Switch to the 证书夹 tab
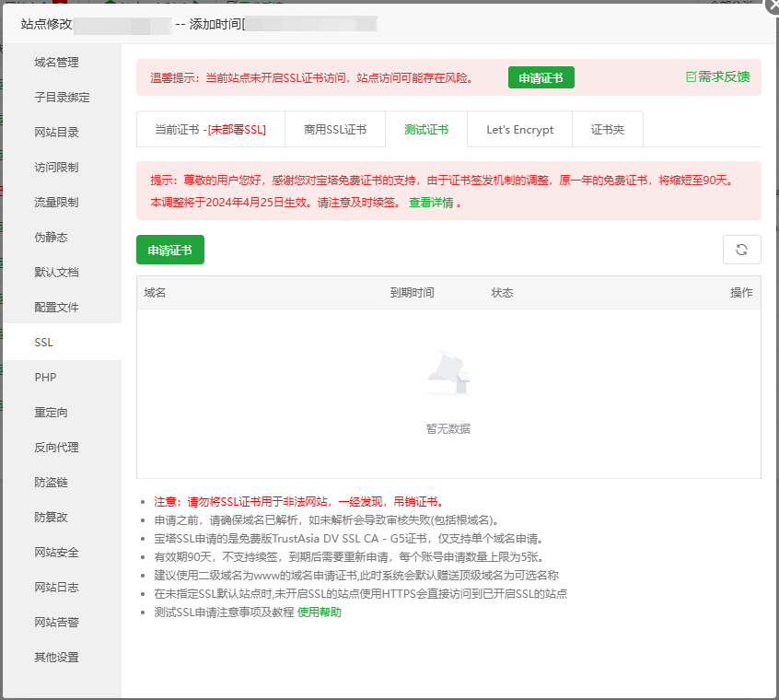This screenshot has width=779, height=700. click(607, 130)
